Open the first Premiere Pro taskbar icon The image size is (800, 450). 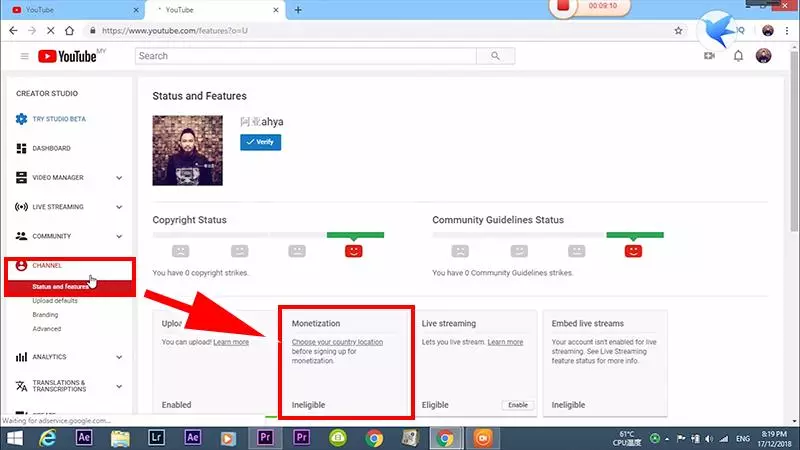point(265,438)
